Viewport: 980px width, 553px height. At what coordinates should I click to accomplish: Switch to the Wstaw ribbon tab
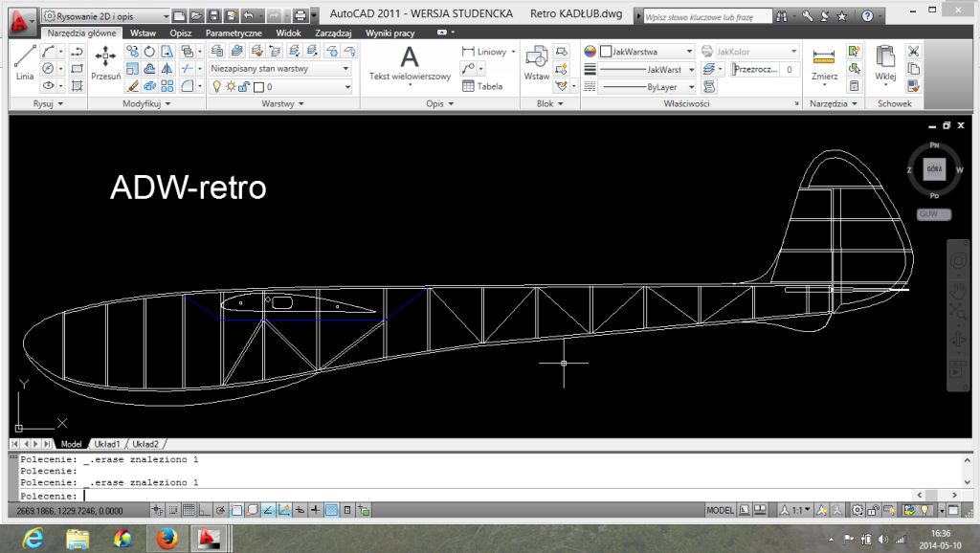pyautogui.click(x=144, y=33)
